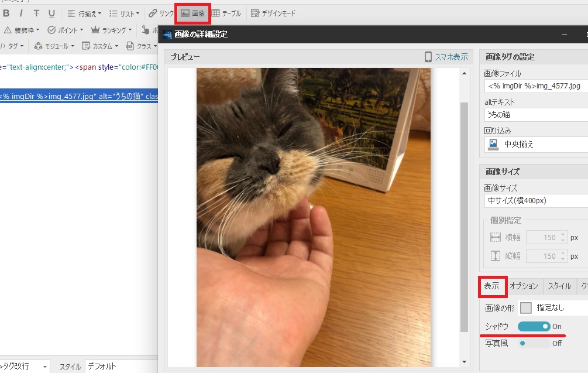Open the モジュール dropdown menu
This screenshot has height=373, width=588.
[54, 46]
